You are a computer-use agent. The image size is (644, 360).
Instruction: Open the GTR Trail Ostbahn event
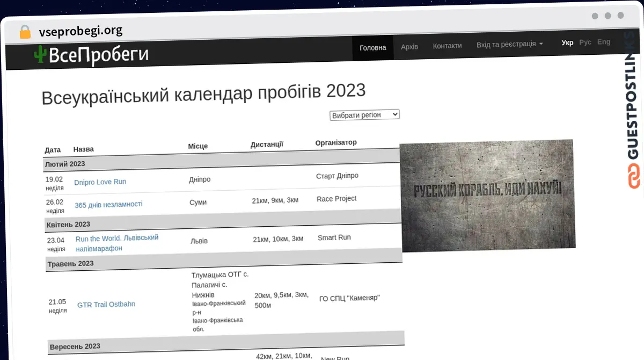pos(106,304)
